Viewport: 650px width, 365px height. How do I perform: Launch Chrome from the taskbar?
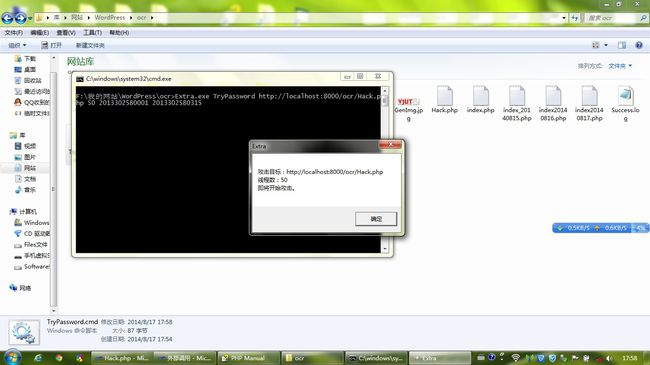point(59,358)
